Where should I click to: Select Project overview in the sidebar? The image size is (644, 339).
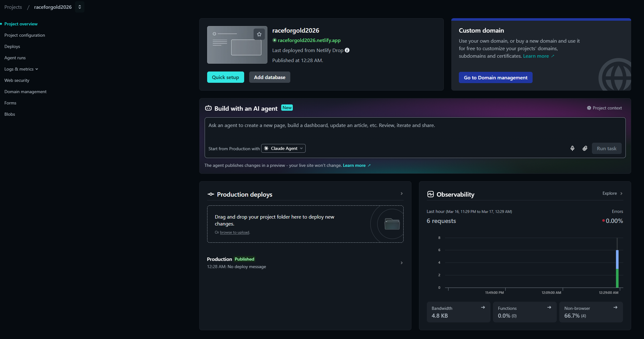[x=21, y=24]
